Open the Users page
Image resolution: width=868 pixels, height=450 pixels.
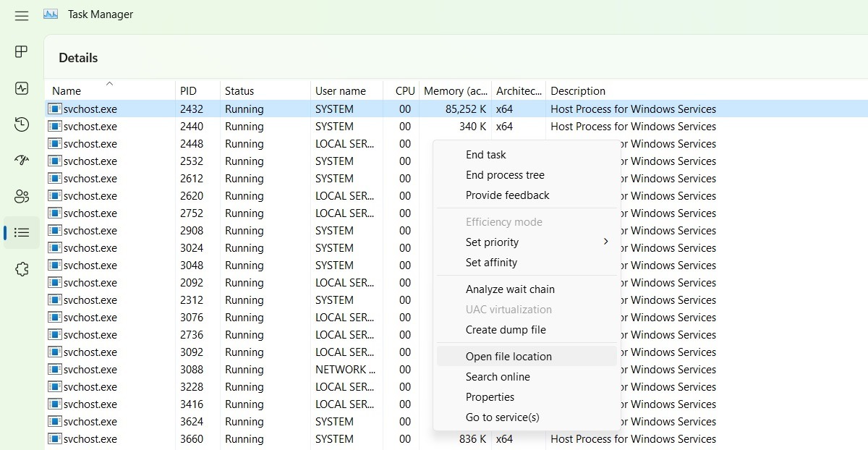point(21,196)
